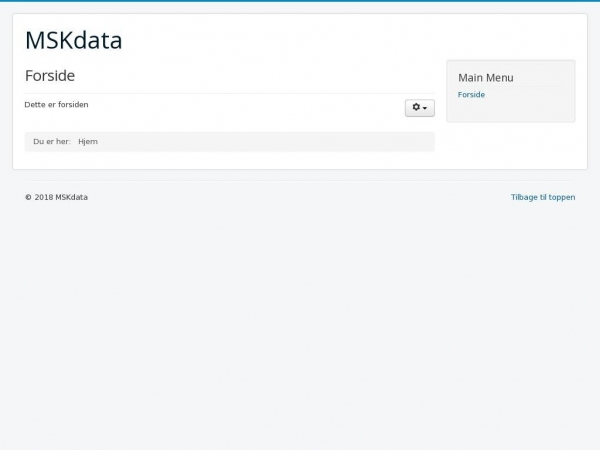Open the article tools dropdown button
This screenshot has height=450, width=600.
(420, 108)
